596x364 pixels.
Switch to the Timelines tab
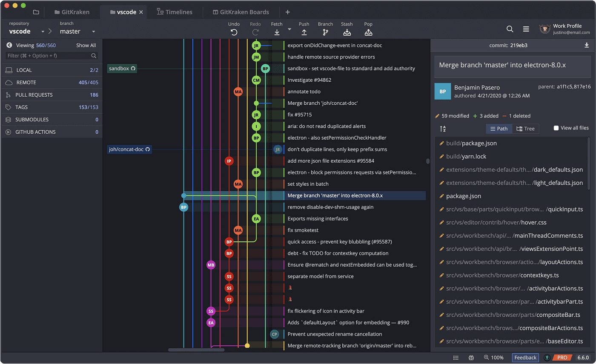tap(175, 12)
